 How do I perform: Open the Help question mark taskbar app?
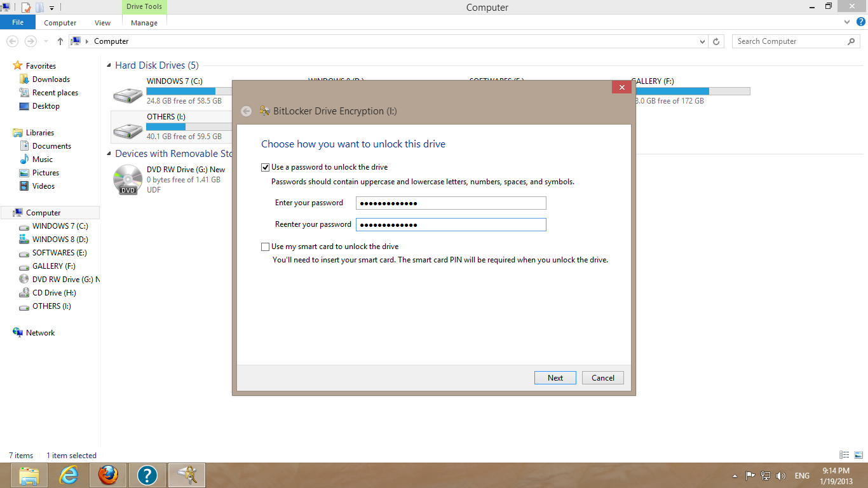click(x=147, y=475)
